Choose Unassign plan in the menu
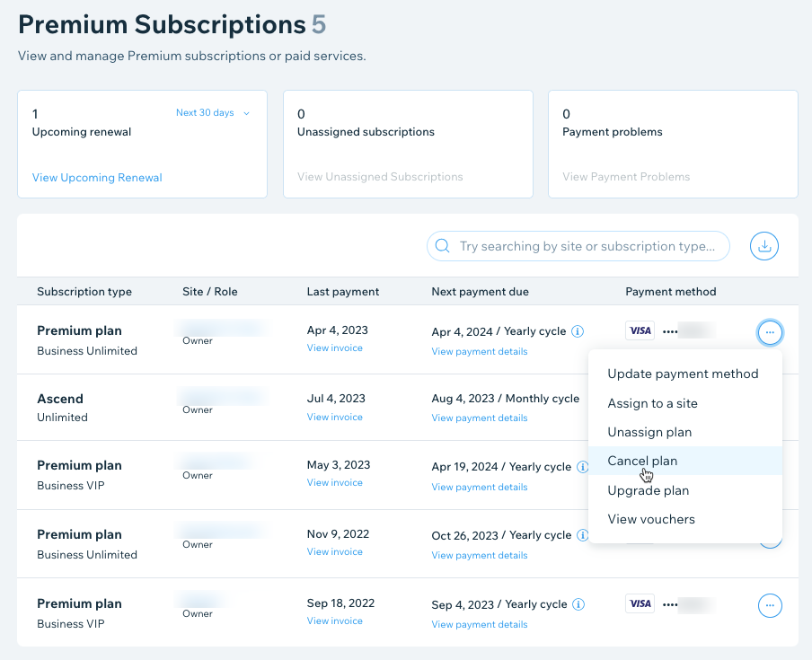The width and height of the screenshot is (812, 660). pos(649,432)
